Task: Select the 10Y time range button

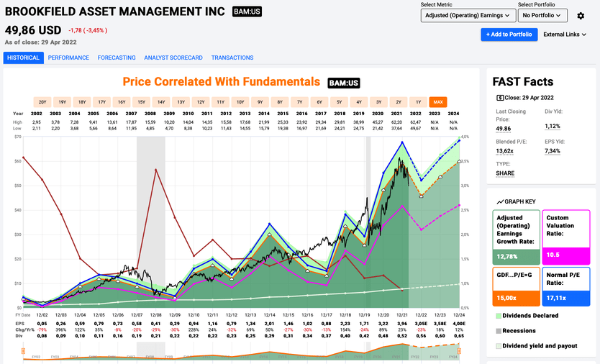Action: tap(240, 102)
